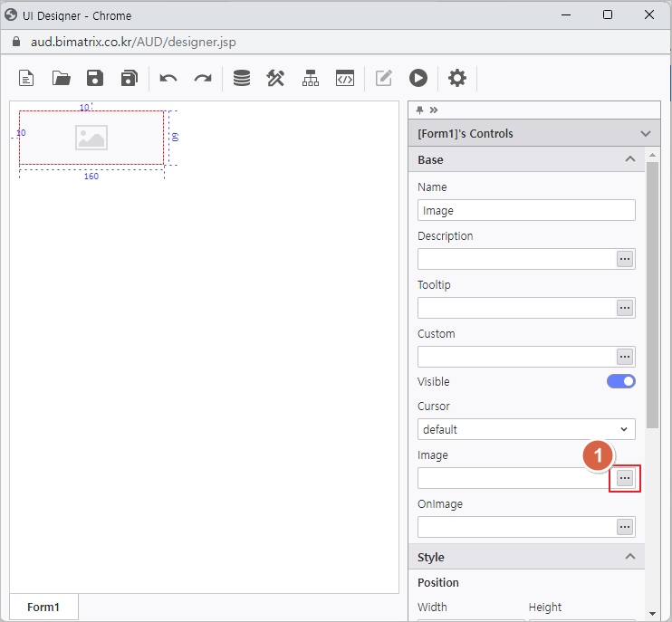Toggle the Visible switch off
Screen dimensions: 672x622
pos(620,382)
